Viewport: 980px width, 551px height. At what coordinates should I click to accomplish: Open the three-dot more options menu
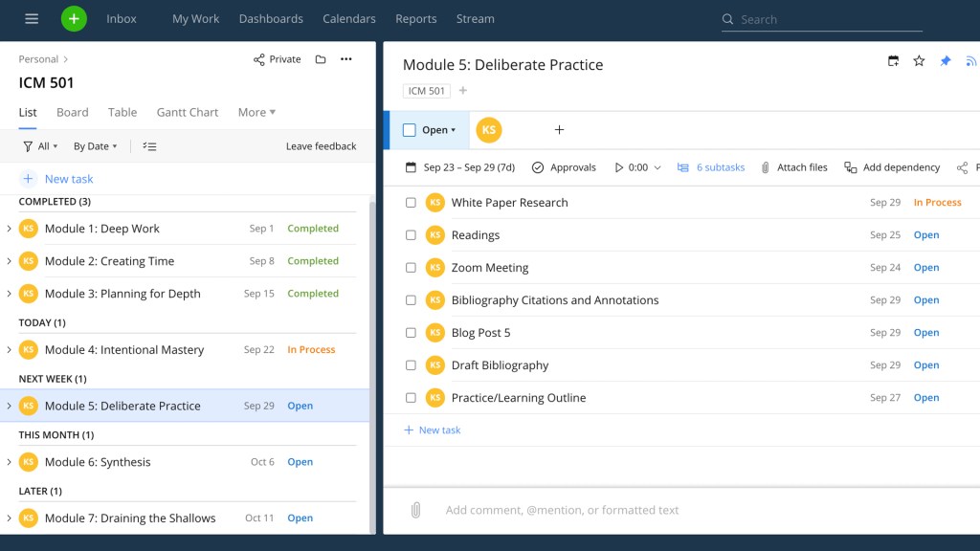coord(346,59)
